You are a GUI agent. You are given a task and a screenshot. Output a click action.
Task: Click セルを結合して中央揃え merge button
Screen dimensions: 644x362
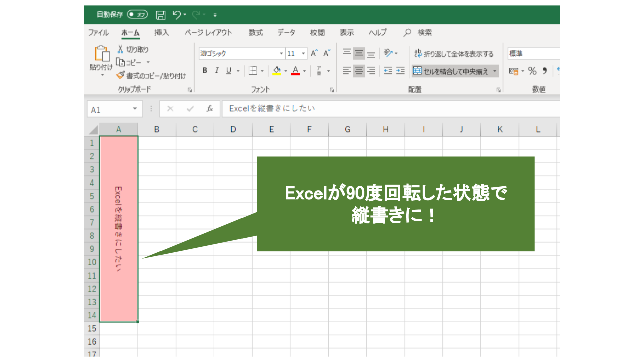click(x=450, y=71)
